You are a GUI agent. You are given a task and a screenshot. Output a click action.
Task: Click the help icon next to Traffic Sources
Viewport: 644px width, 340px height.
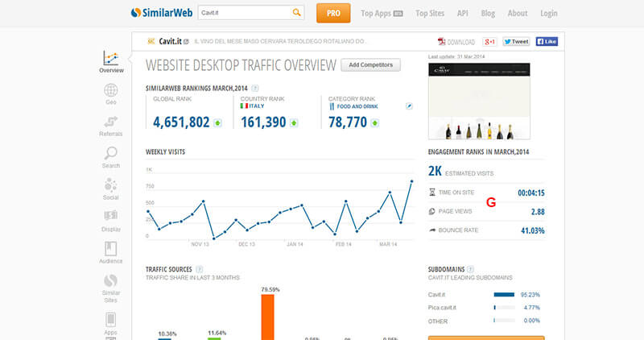[199, 269]
